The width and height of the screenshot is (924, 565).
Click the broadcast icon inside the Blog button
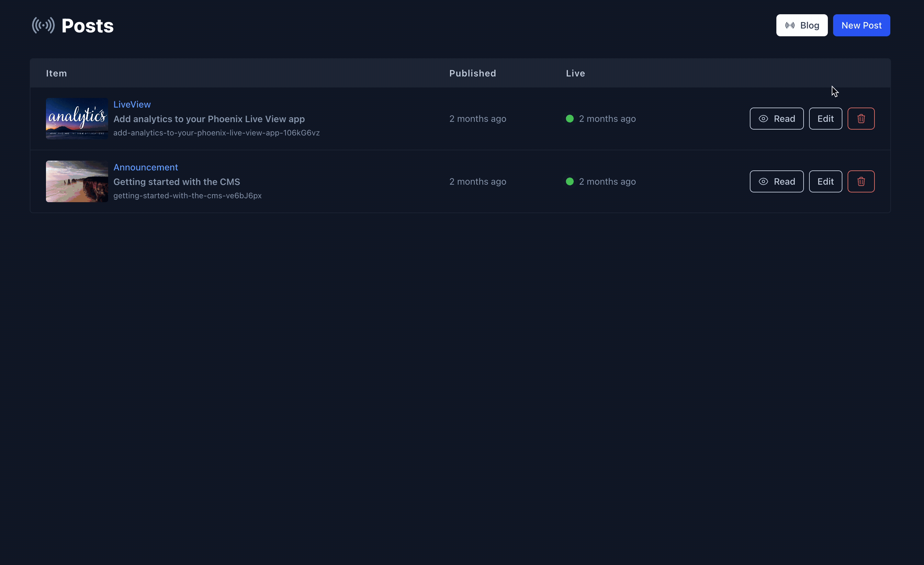click(789, 25)
